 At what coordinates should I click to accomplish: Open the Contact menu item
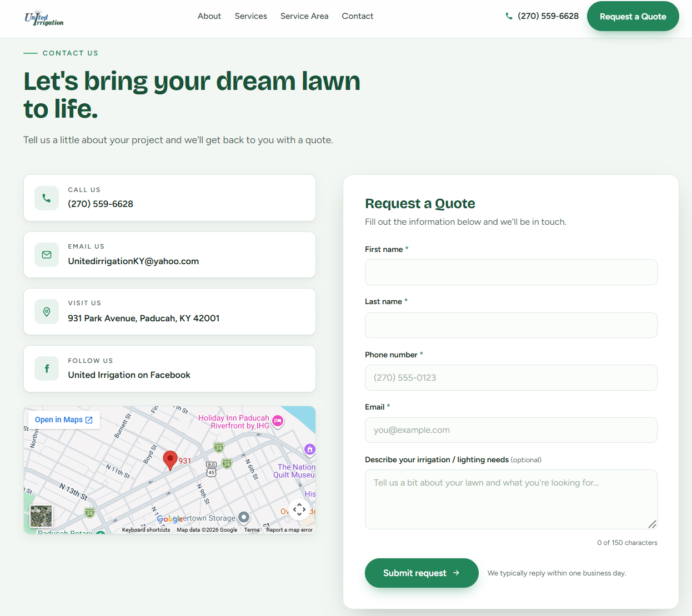[358, 16]
